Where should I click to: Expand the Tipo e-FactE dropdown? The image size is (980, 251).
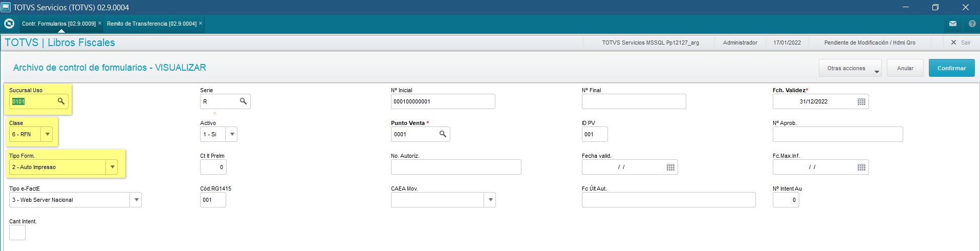[136, 200]
